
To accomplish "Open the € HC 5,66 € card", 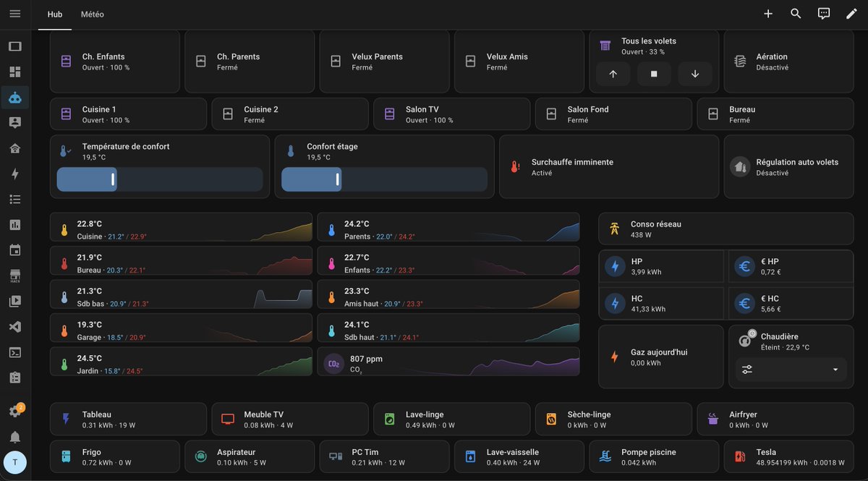I will pyautogui.click(x=791, y=303).
